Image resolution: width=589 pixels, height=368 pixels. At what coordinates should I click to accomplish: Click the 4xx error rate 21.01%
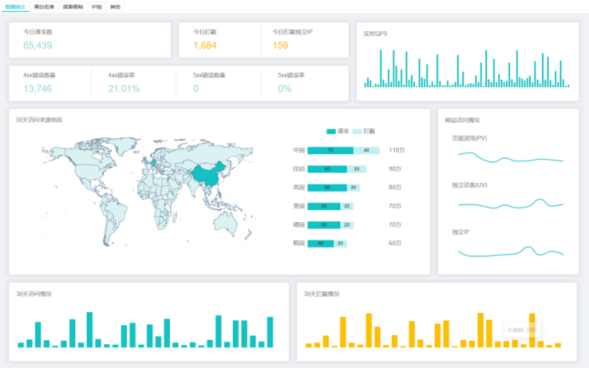tap(124, 89)
